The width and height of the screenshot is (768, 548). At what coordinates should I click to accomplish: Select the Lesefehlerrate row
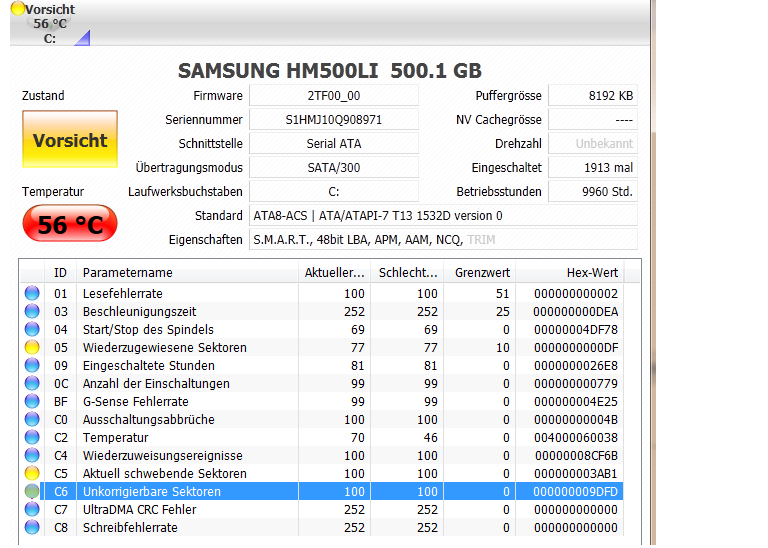click(x=322, y=293)
